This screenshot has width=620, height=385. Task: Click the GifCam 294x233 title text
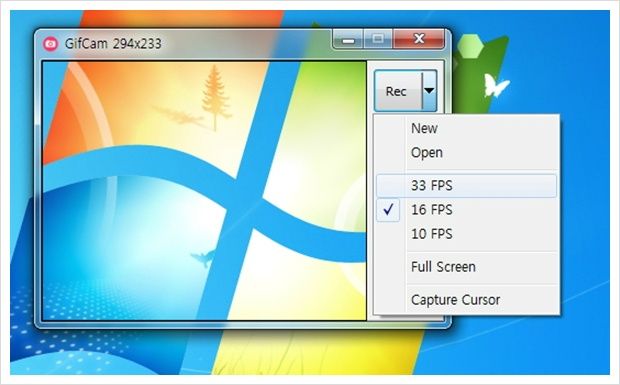point(113,43)
